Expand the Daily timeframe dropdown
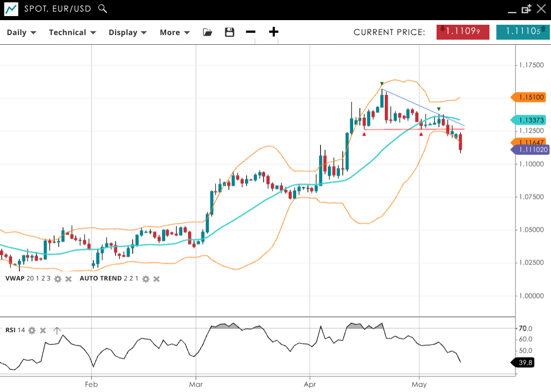Viewport: 551px width, 392px height. 21,32
